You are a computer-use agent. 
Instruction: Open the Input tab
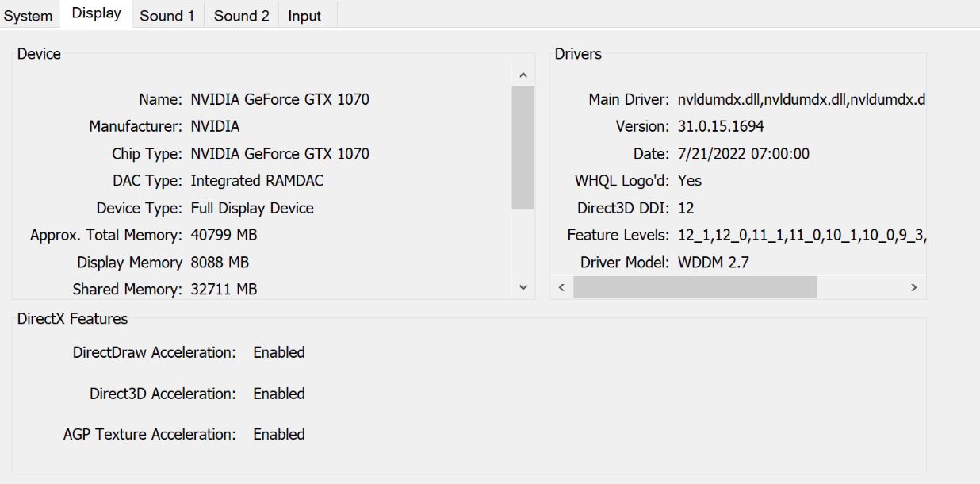click(x=304, y=16)
